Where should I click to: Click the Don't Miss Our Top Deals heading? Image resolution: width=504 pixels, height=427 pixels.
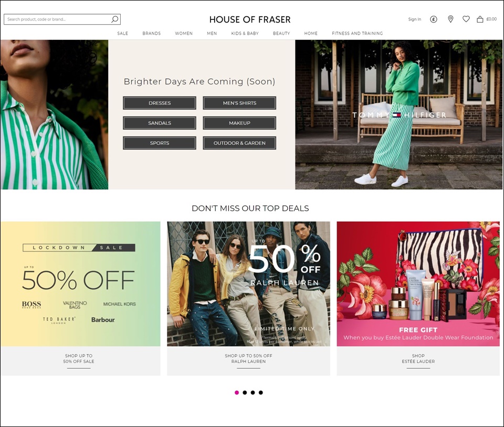click(x=250, y=209)
